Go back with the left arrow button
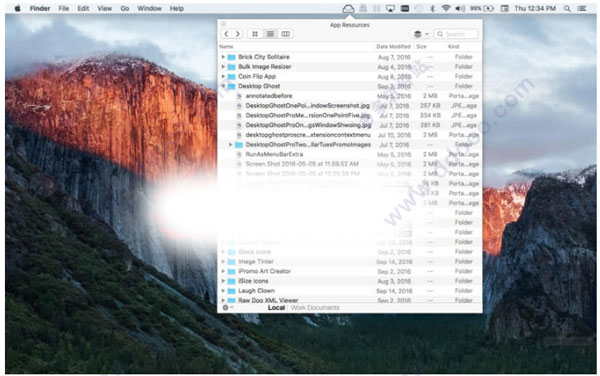The width and height of the screenshot is (600, 376). click(x=227, y=34)
